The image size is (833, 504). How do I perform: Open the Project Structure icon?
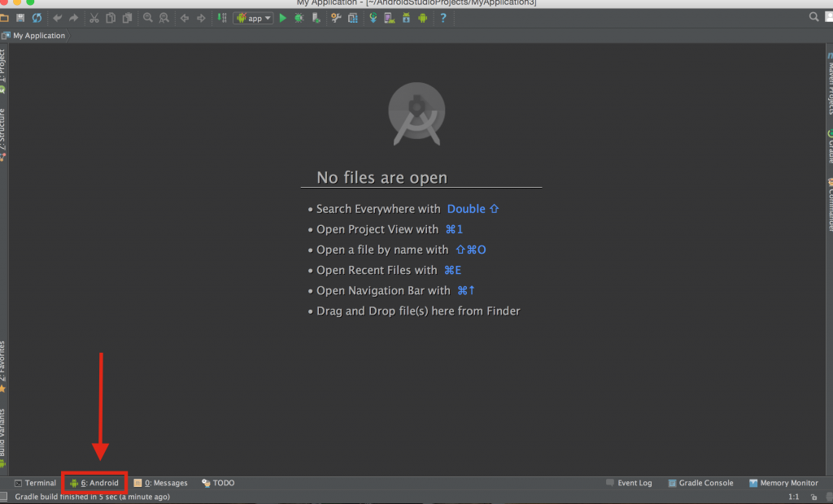tap(353, 18)
